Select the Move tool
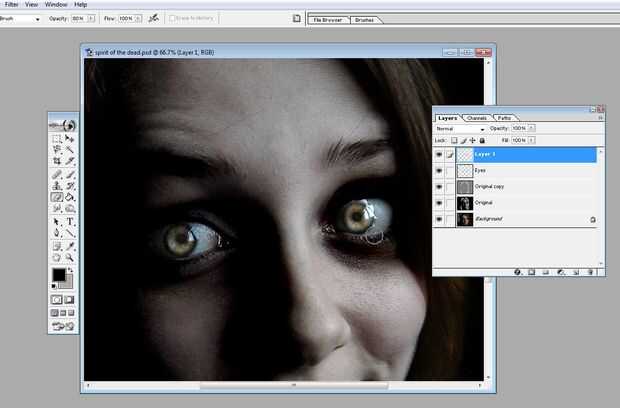The height and width of the screenshot is (408, 620). 70,139
